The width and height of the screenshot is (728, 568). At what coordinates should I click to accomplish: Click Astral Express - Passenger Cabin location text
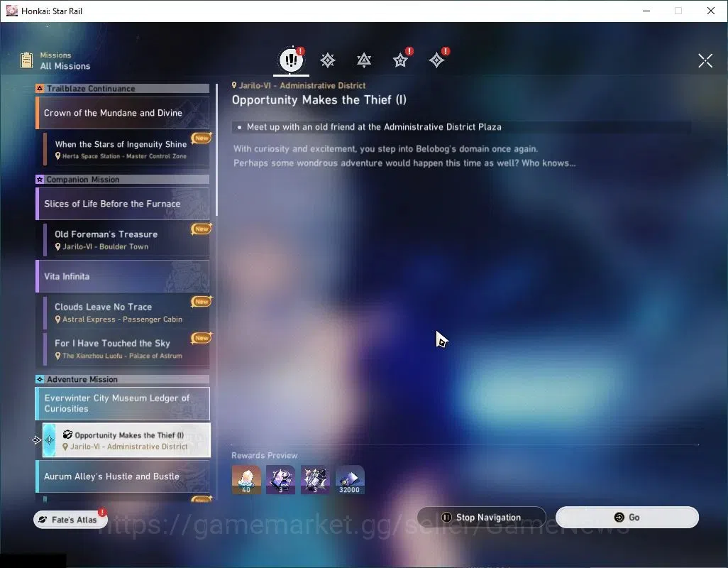[x=122, y=319]
